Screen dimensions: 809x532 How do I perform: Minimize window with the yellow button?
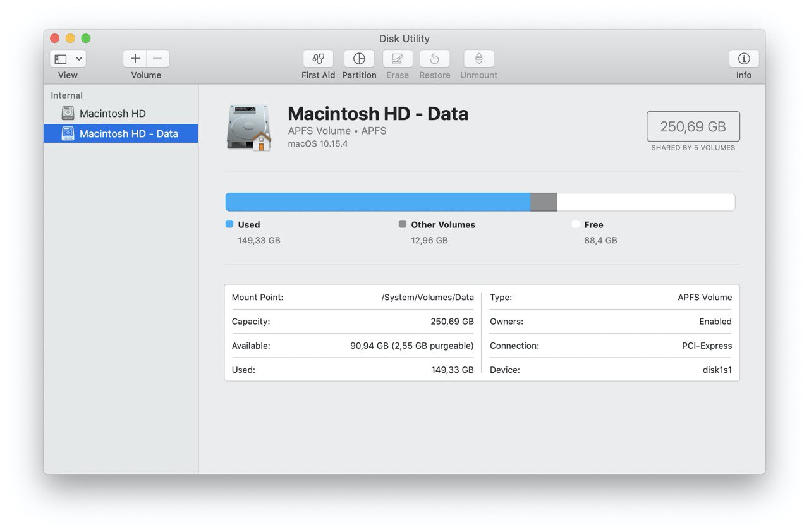[x=70, y=39]
